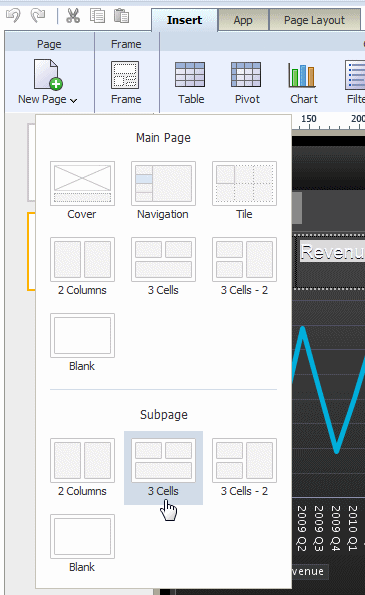This screenshot has height=595, width=365.
Task: Select Main Page 3 Cells layout
Action: [x=163, y=266]
